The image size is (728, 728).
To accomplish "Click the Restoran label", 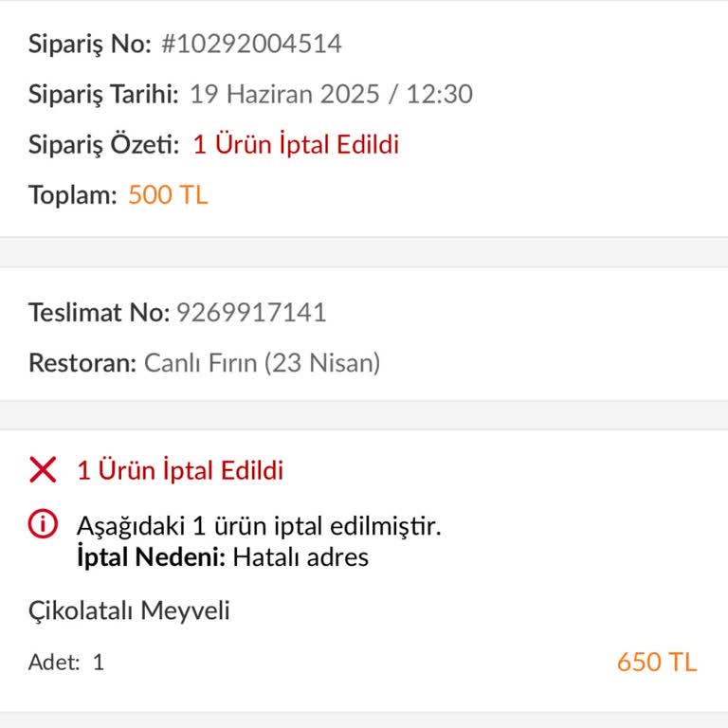I will [82, 364].
